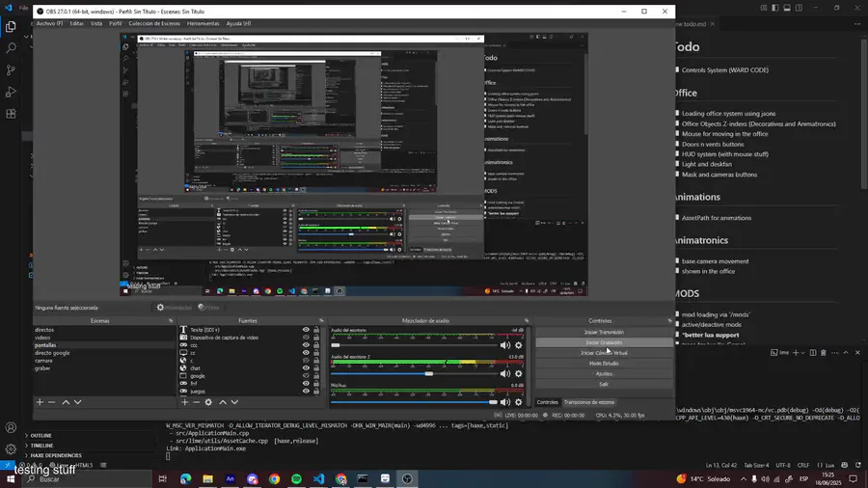This screenshot has width=868, height=488.
Task: Toggle visibility of Dispositivo de captura de video
Action: [306, 338]
